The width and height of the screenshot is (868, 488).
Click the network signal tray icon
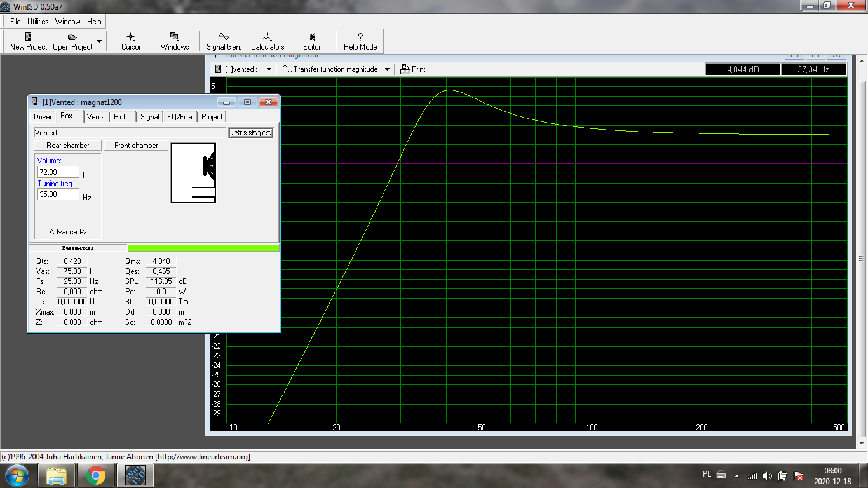pos(752,475)
